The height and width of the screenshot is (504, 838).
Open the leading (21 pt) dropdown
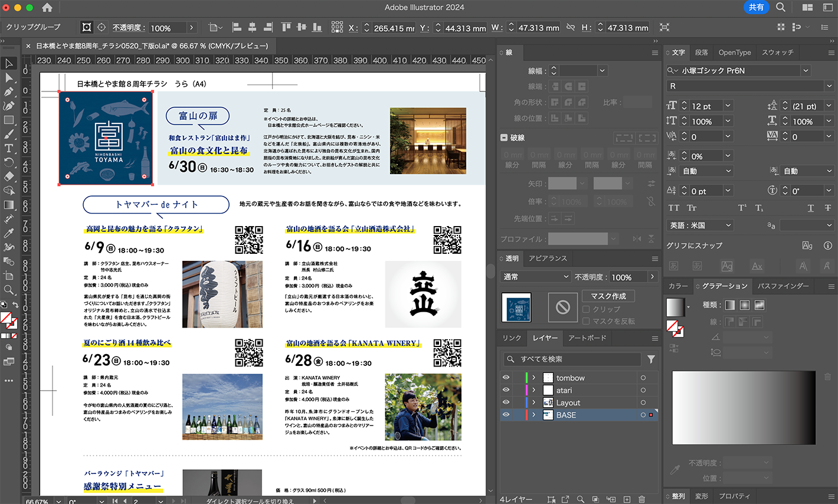(x=829, y=106)
